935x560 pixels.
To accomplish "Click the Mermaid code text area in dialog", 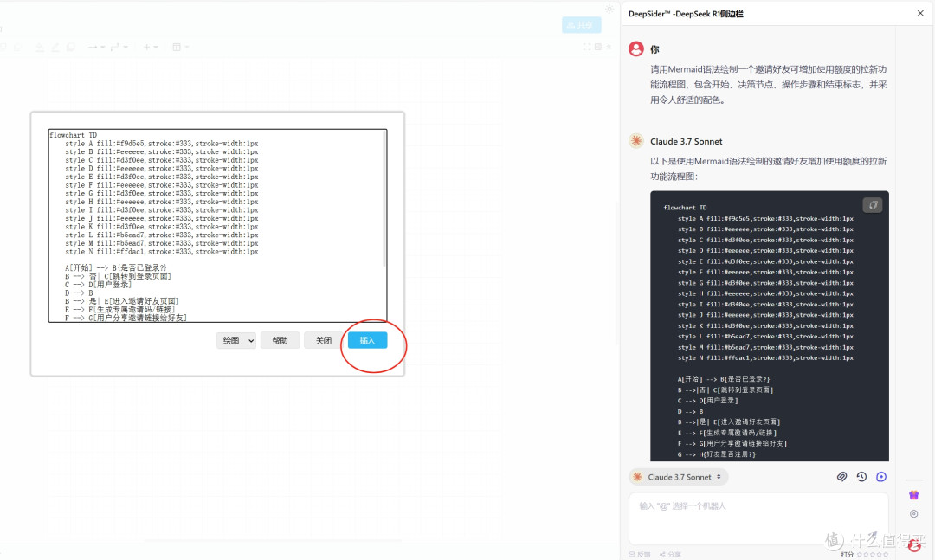I will tap(216, 225).
